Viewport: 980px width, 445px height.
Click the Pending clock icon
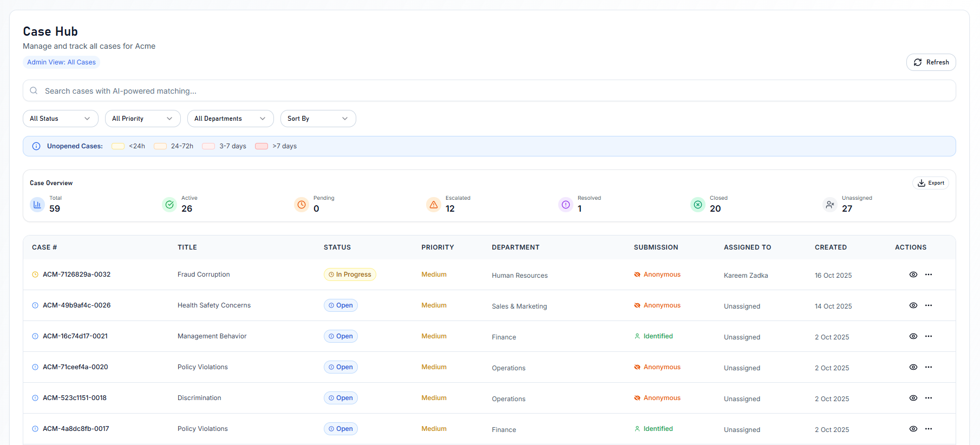pyautogui.click(x=302, y=205)
